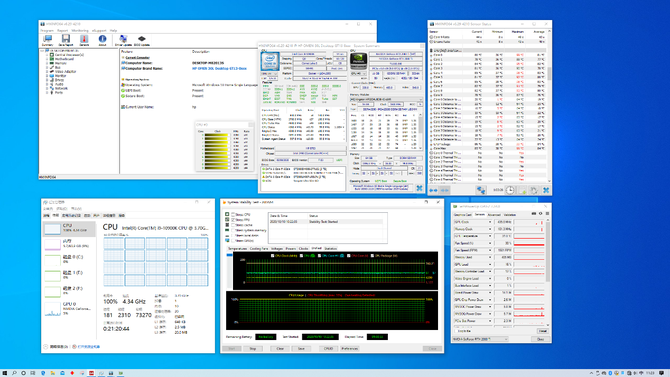Open the Sensors thermometer icon
This screenshot has height=377, width=670.
[x=84, y=40]
